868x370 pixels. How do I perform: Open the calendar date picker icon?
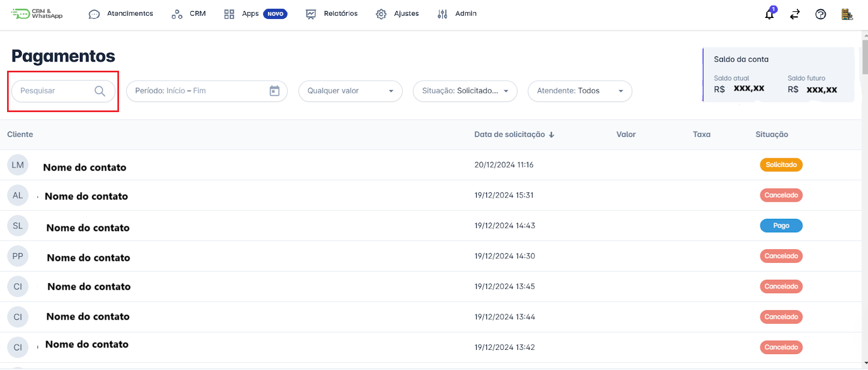click(274, 91)
